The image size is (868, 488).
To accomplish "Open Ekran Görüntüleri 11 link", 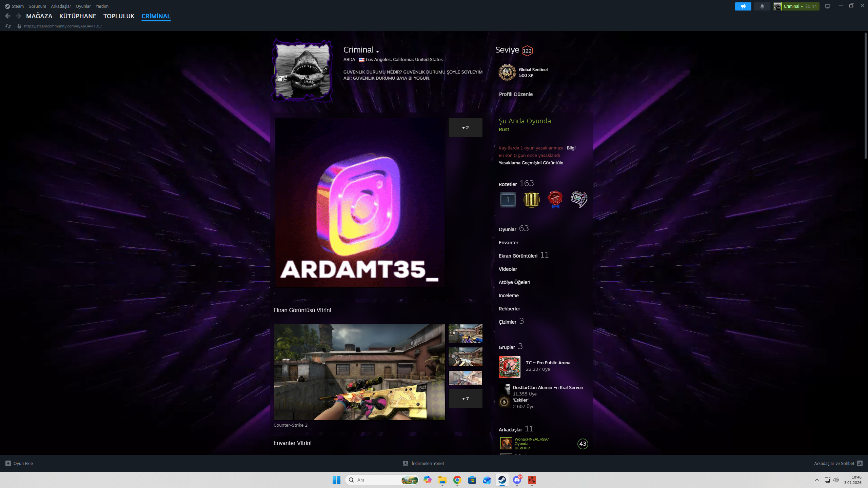I will click(524, 255).
